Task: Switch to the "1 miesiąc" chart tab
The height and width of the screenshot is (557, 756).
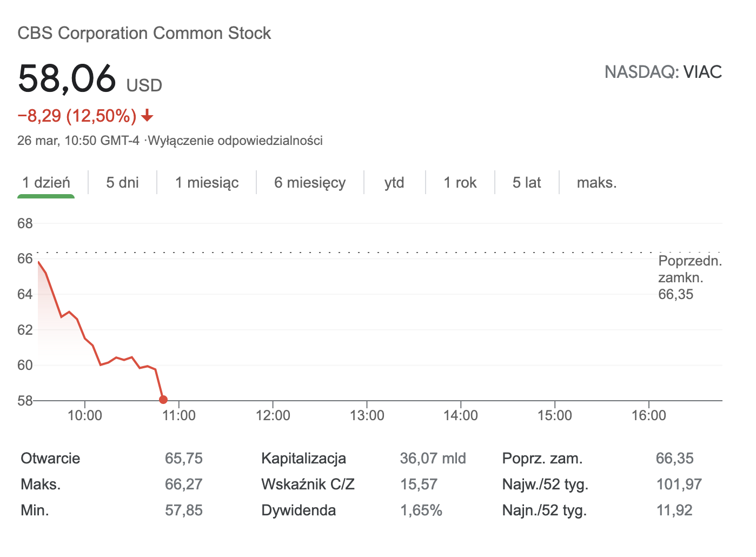Action: (206, 183)
